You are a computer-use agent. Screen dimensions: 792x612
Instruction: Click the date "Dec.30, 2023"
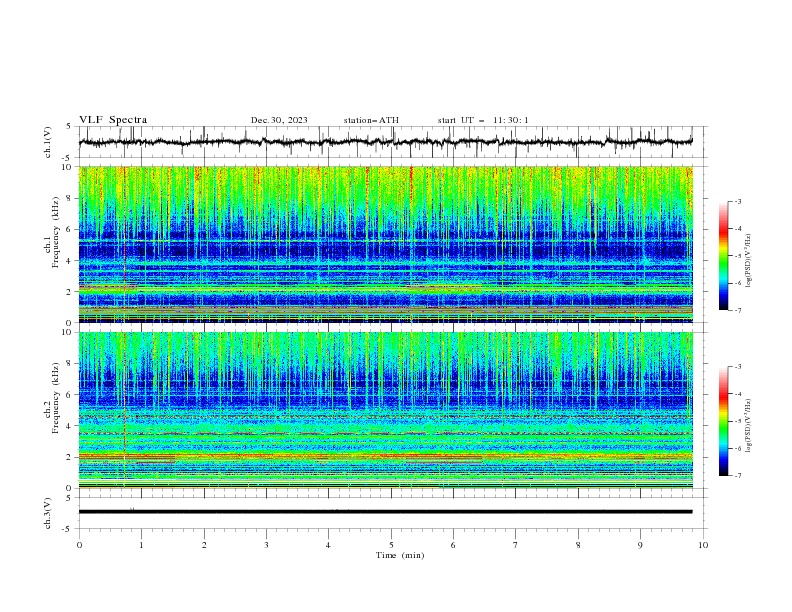pyautogui.click(x=279, y=120)
